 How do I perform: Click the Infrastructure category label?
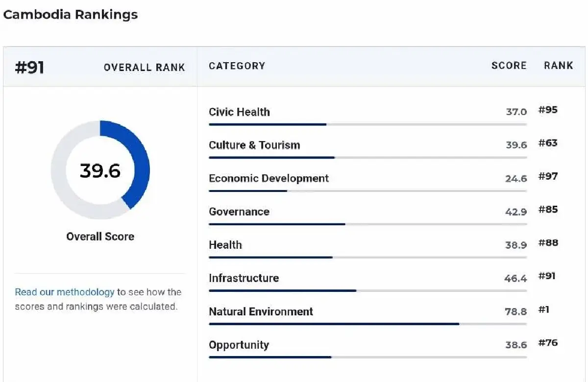tap(244, 278)
